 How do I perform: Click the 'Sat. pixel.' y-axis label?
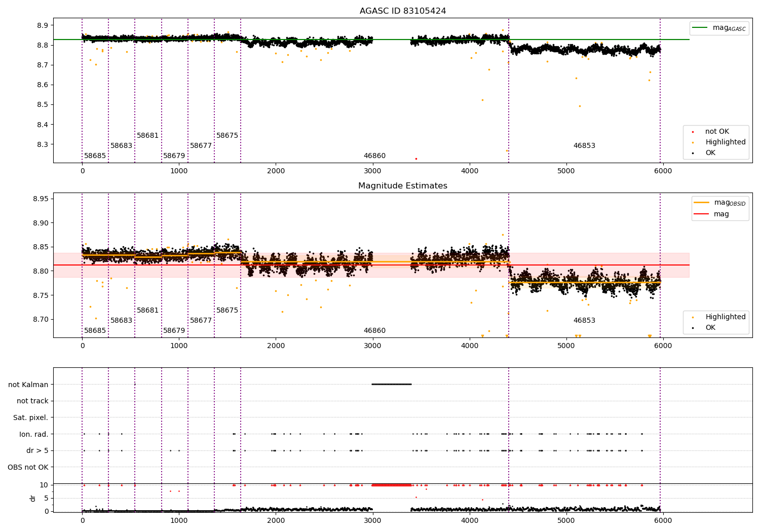[31, 418]
